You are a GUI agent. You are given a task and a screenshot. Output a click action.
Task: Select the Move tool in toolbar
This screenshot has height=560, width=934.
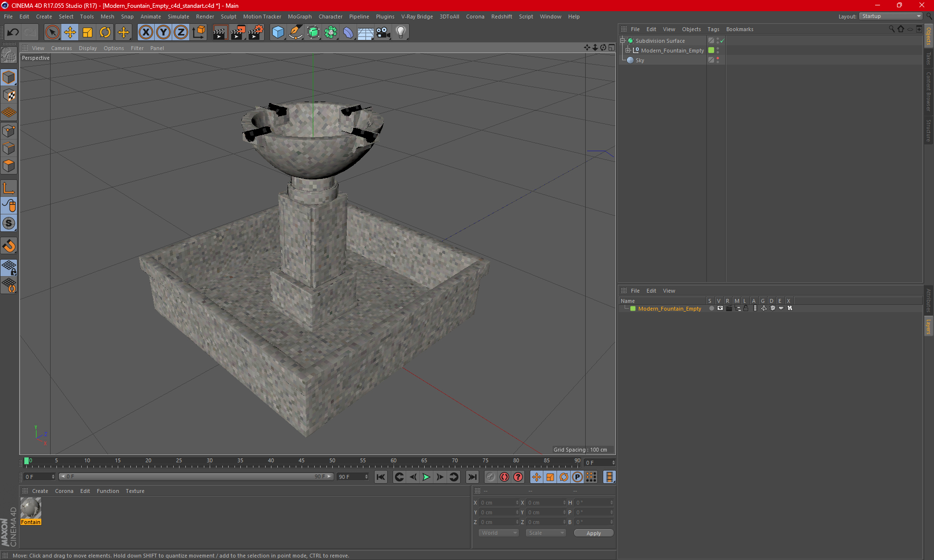tap(70, 33)
